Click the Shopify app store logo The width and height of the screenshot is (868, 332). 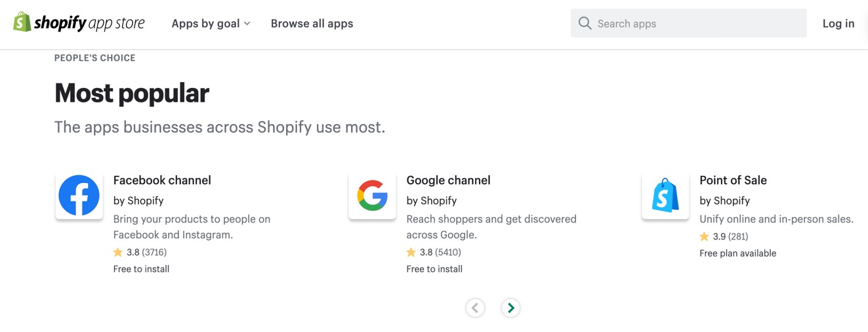pos(79,23)
